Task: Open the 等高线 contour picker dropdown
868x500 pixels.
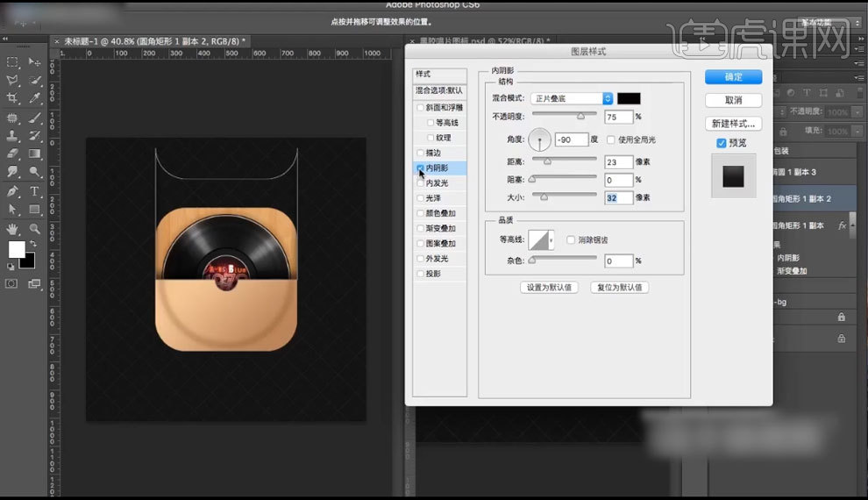Action: 551,239
